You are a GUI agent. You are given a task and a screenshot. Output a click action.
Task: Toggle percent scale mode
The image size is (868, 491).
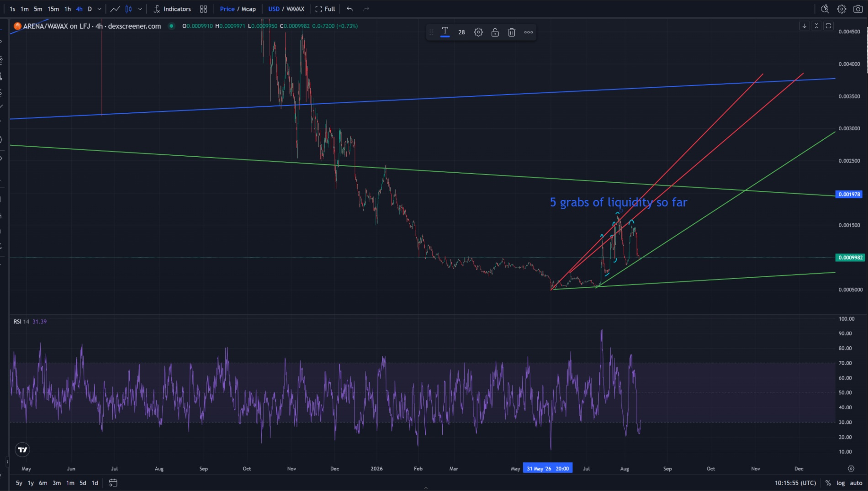coord(828,483)
